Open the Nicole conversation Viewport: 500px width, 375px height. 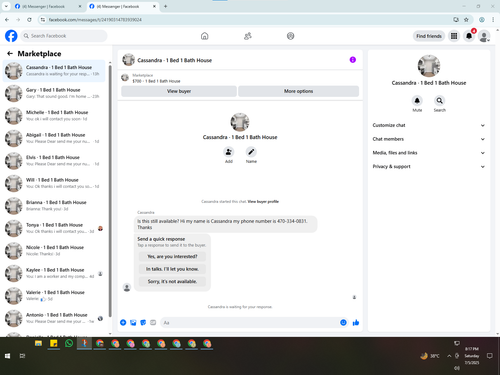click(x=54, y=251)
